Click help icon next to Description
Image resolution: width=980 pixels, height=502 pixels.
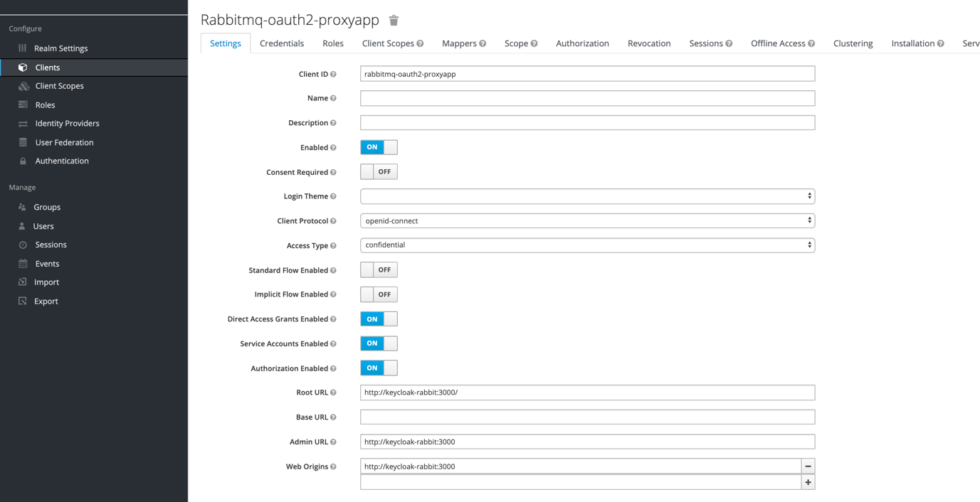pyautogui.click(x=333, y=123)
